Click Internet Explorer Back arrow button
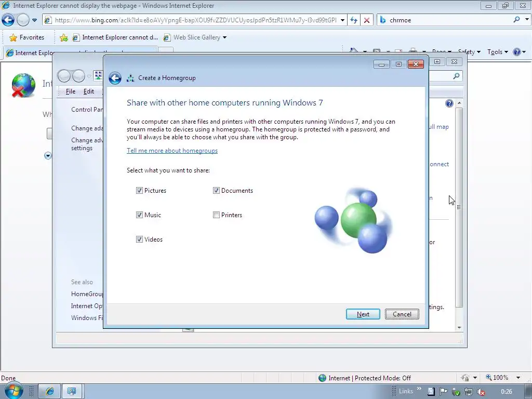 tap(8, 20)
